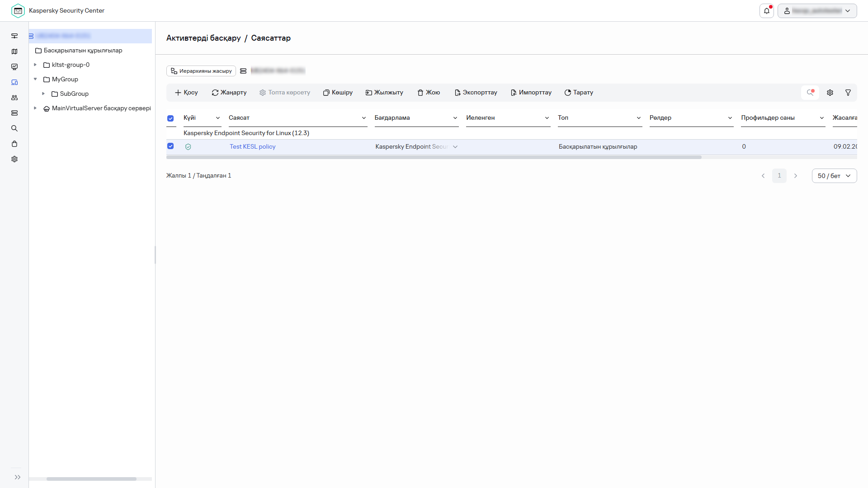The width and height of the screenshot is (868, 488).
Task: Click the table horizontal scrollbar
Action: (x=434, y=157)
